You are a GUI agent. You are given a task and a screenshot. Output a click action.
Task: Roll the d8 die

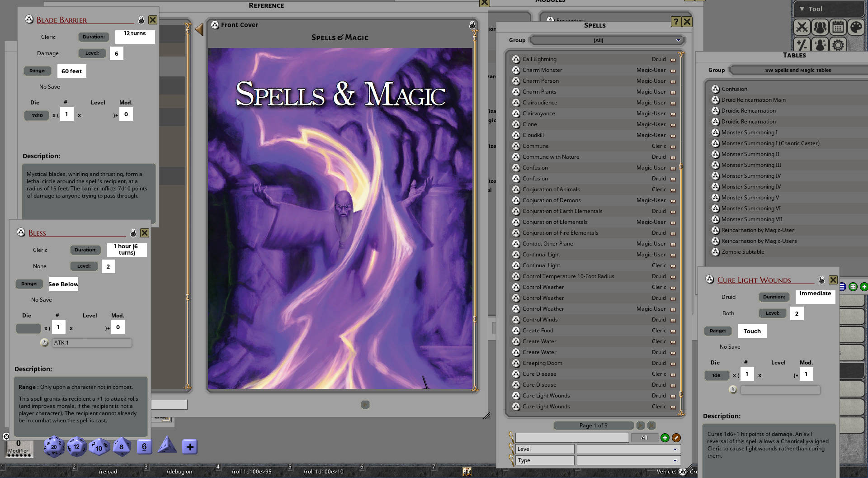click(121, 447)
